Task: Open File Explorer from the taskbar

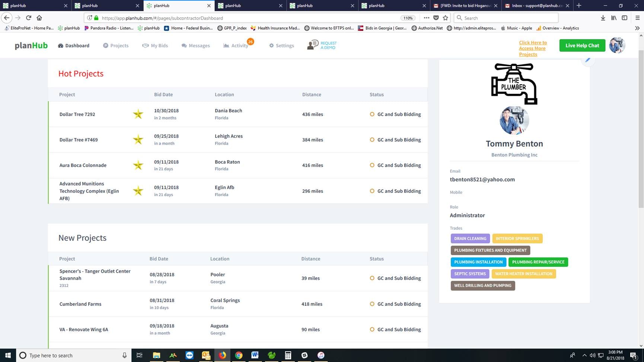Action: pyautogui.click(x=156, y=355)
